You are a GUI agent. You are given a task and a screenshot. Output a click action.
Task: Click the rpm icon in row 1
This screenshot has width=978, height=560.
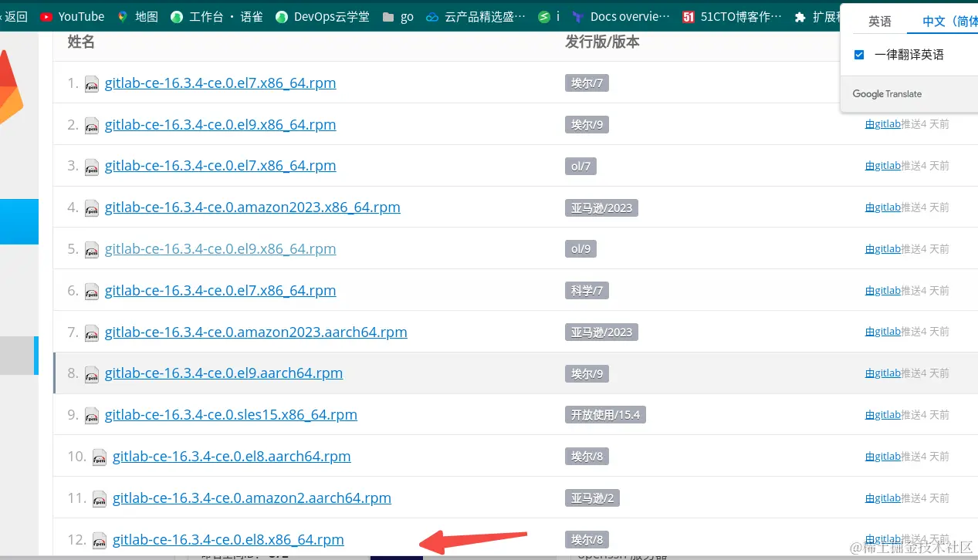(x=92, y=84)
